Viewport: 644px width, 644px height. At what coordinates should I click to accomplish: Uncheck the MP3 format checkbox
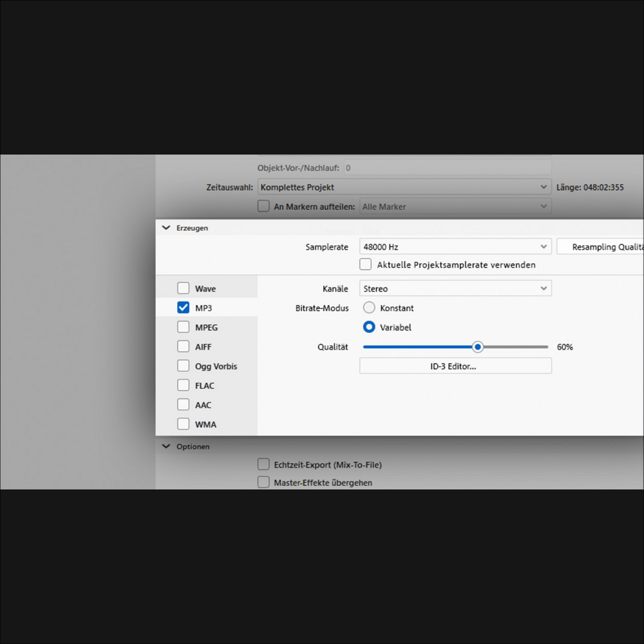pos(183,307)
